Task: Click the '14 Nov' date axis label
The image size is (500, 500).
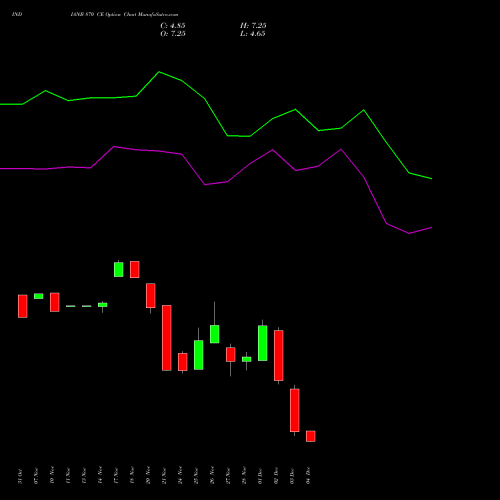Action: [x=100, y=475]
